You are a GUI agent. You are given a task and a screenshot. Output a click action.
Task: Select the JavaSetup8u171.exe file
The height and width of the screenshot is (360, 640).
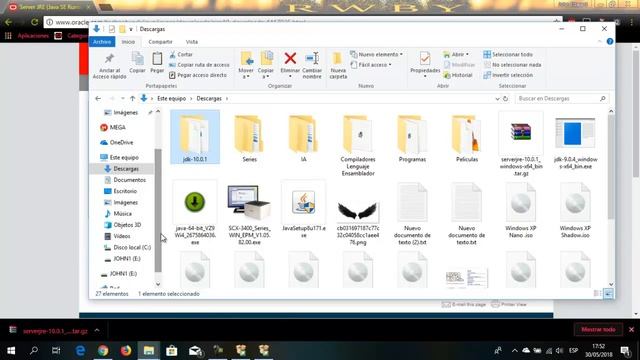pyautogui.click(x=304, y=210)
